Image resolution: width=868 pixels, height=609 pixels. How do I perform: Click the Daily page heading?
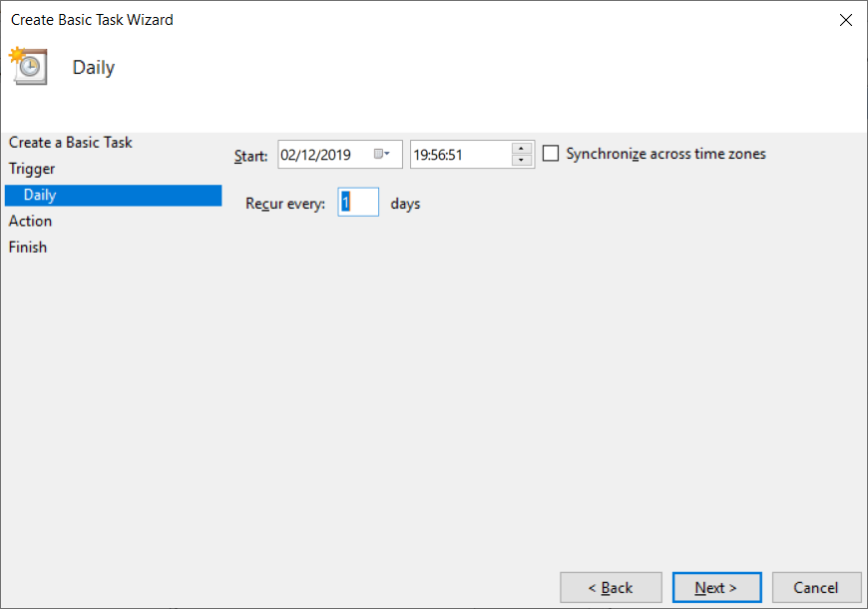pos(94,67)
